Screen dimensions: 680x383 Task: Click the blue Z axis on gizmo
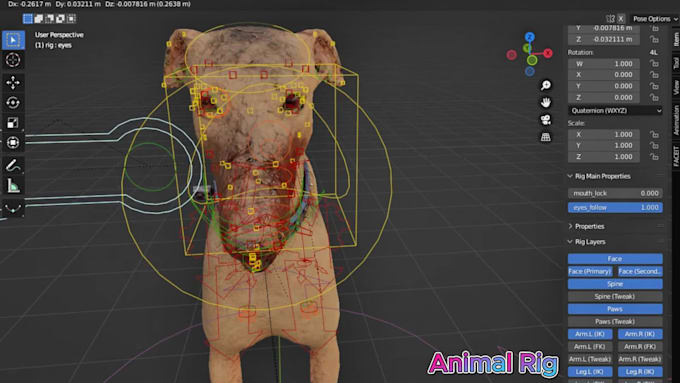pos(530,37)
